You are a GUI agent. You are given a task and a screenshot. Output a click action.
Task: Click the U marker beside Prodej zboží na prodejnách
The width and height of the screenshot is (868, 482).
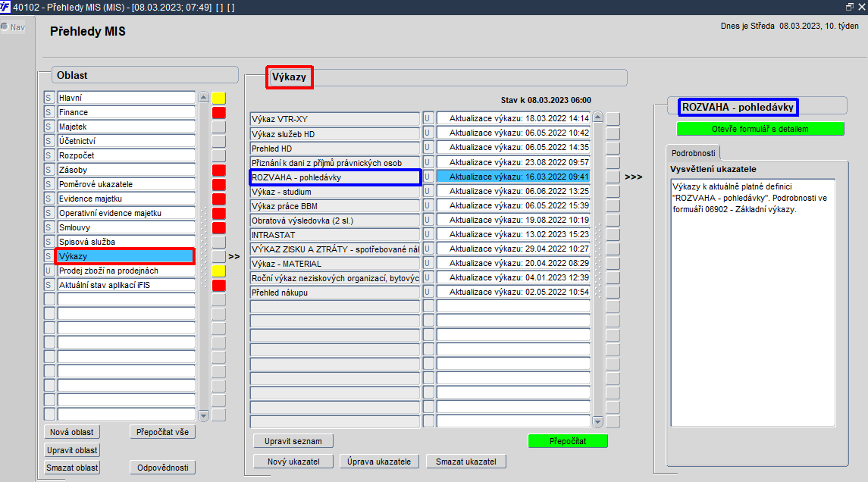point(49,271)
